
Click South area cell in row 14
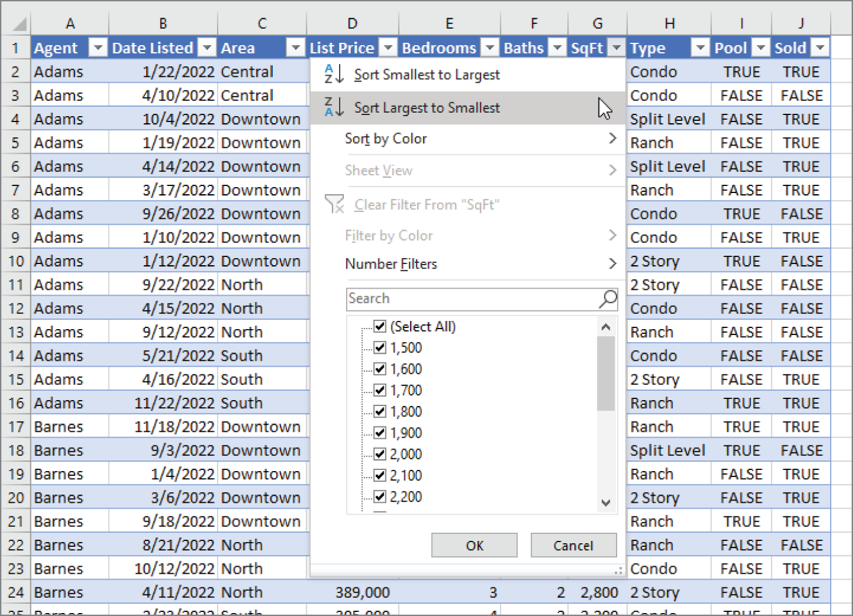[x=262, y=356]
